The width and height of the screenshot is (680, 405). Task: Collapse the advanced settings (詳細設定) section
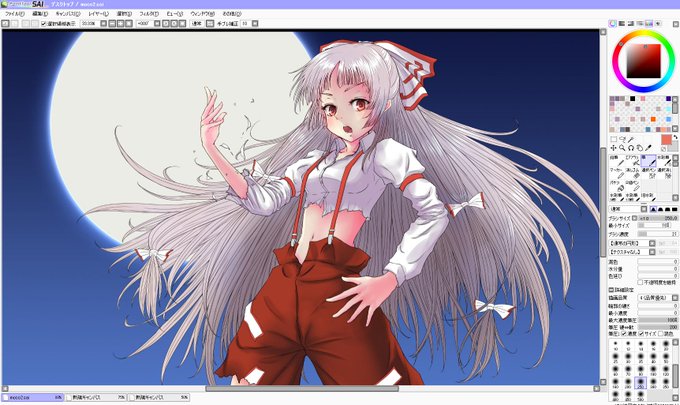(x=611, y=290)
